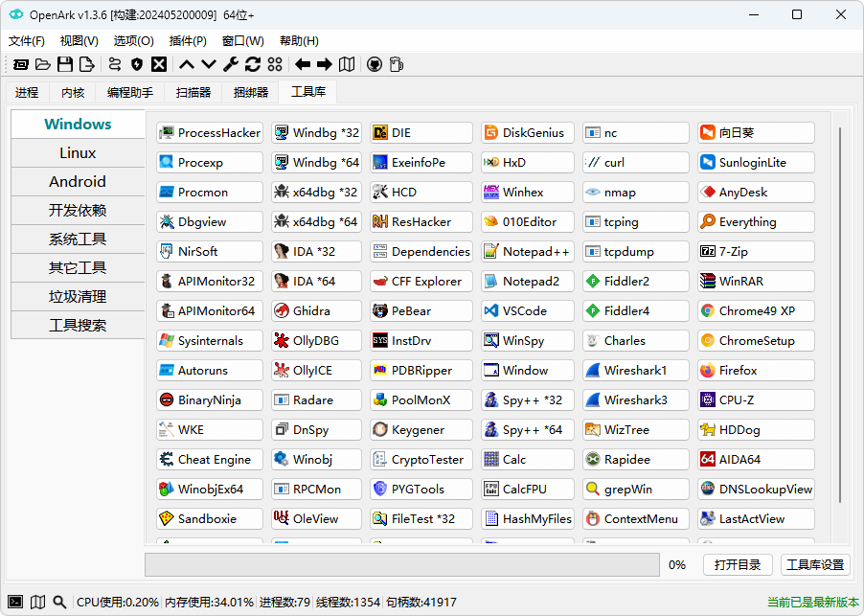The height and width of the screenshot is (616, 864).
Task: Select the 开发依赖 category
Action: (x=78, y=211)
